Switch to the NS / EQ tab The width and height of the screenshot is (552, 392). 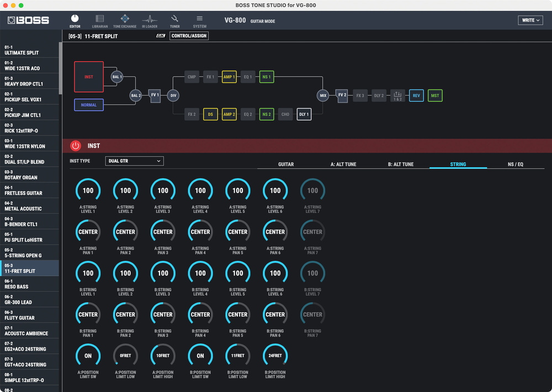[x=516, y=164]
